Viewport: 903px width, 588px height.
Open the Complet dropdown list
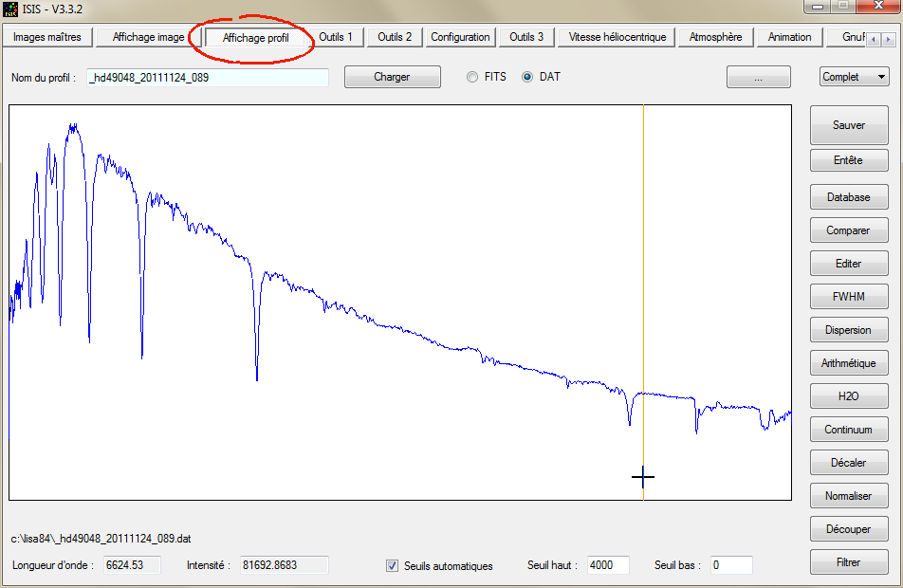pos(854,77)
